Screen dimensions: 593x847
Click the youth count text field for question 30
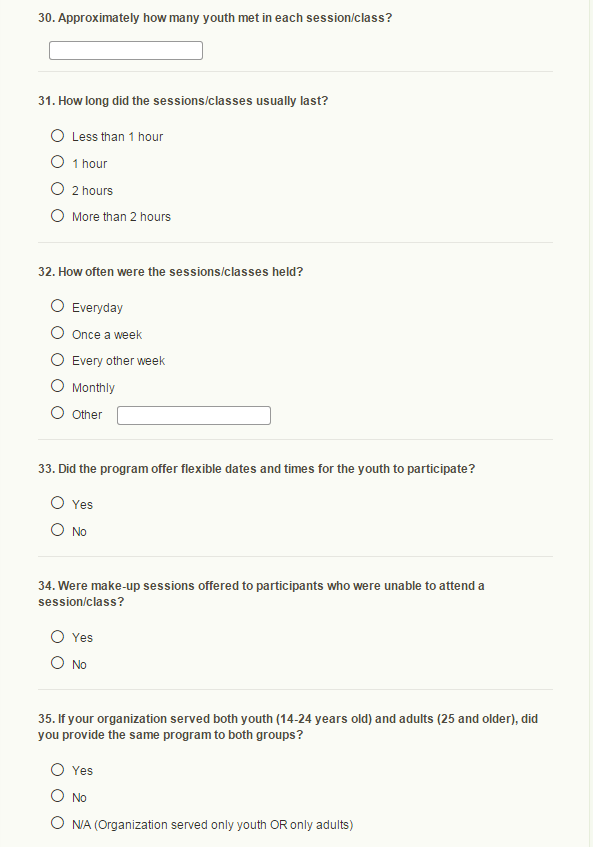pos(126,51)
